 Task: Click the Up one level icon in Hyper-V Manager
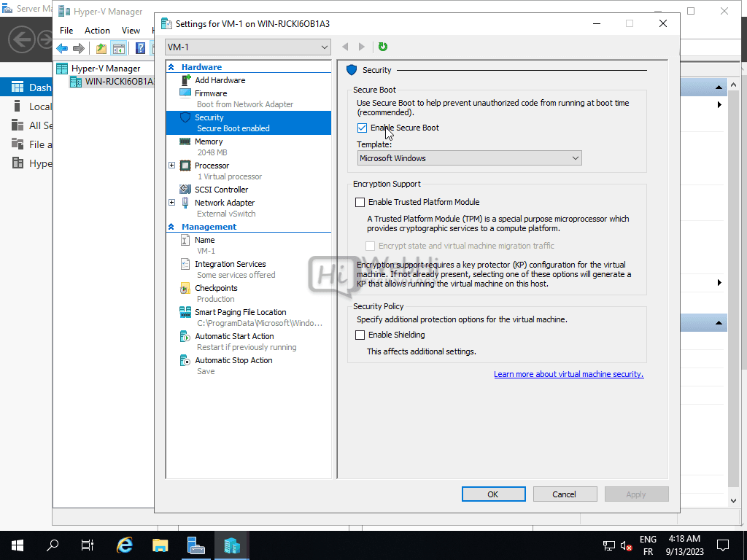101,48
